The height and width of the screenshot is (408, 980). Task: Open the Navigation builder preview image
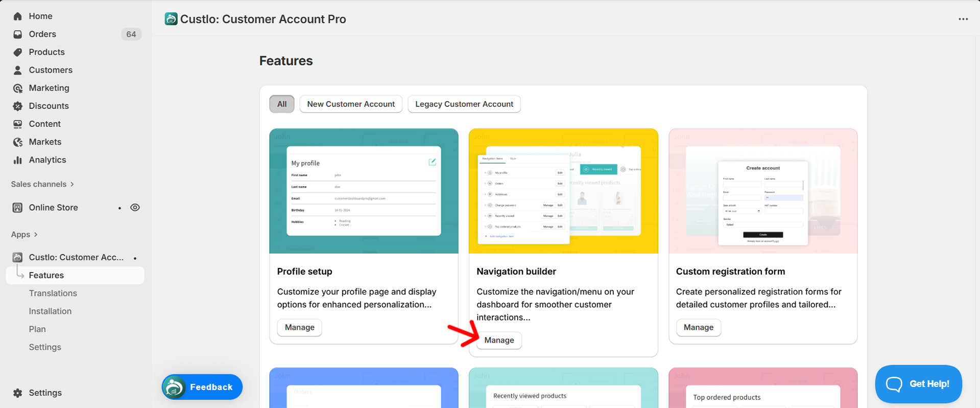click(x=563, y=191)
